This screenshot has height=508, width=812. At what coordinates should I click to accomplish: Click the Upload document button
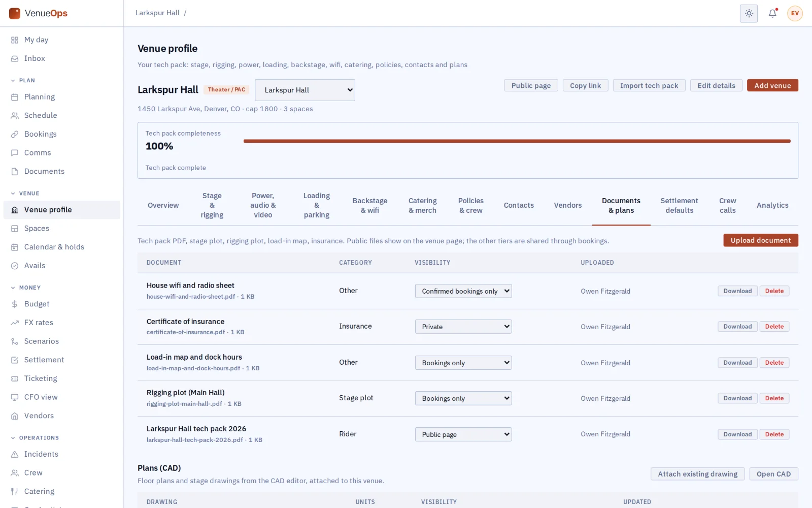(x=761, y=240)
